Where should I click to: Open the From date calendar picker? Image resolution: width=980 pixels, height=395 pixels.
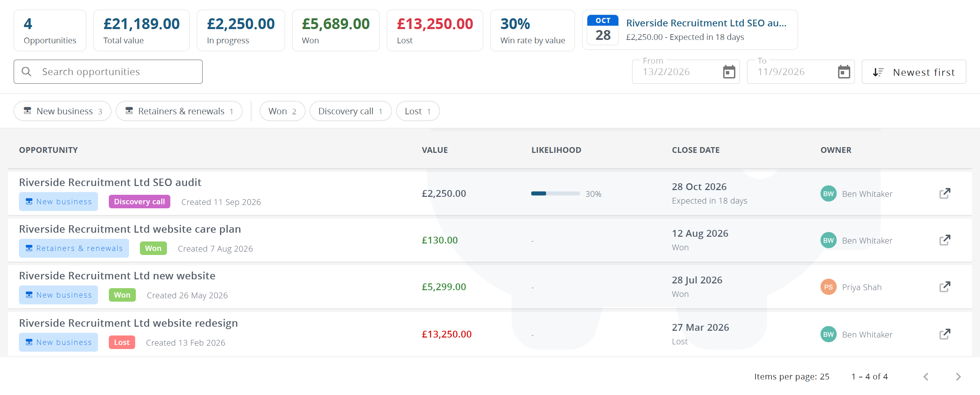coord(729,72)
